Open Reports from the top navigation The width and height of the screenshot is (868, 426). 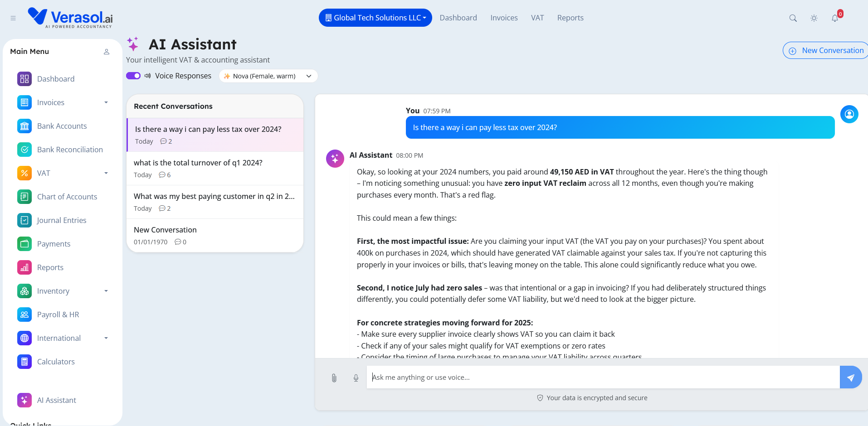point(570,17)
